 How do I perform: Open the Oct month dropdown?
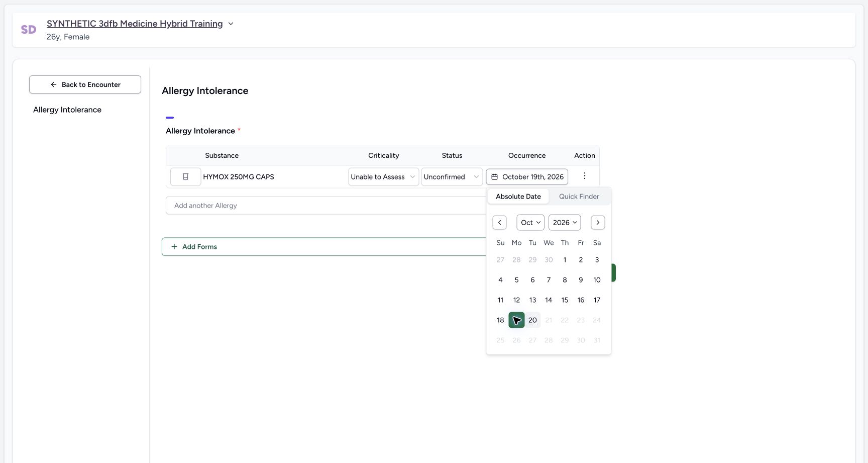(530, 223)
